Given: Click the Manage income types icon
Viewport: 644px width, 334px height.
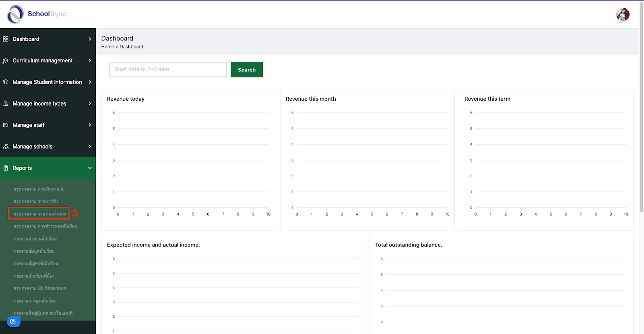Looking at the screenshot, I should point(6,104).
